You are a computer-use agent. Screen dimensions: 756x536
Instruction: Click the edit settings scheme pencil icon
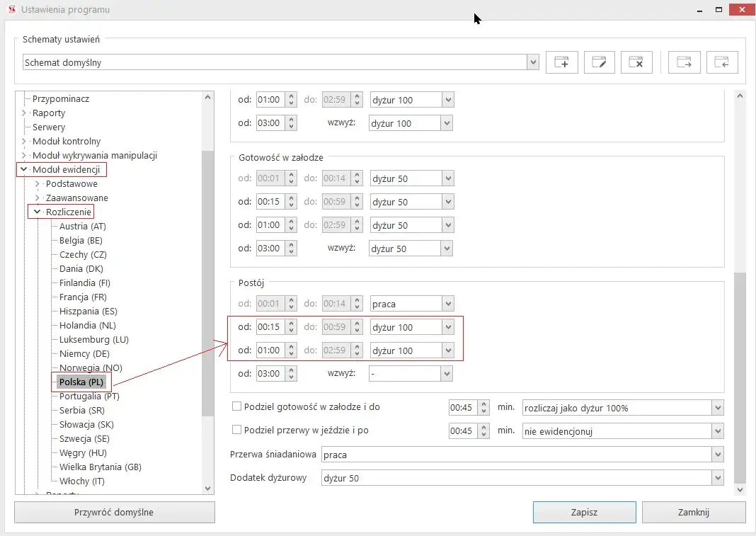599,62
